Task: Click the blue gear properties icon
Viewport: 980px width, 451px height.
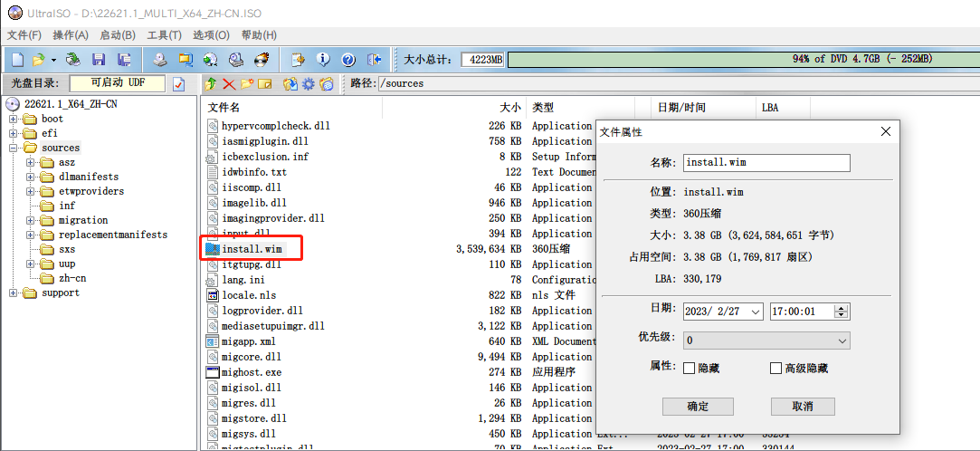Action: pos(309,84)
